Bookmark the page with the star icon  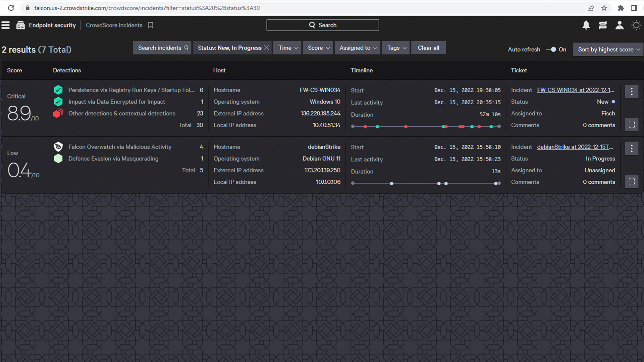coord(604,8)
